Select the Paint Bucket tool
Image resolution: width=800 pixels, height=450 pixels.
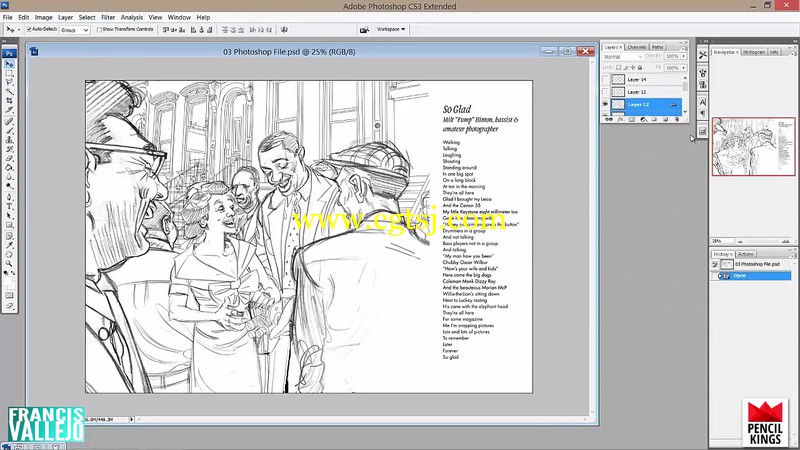point(9,167)
